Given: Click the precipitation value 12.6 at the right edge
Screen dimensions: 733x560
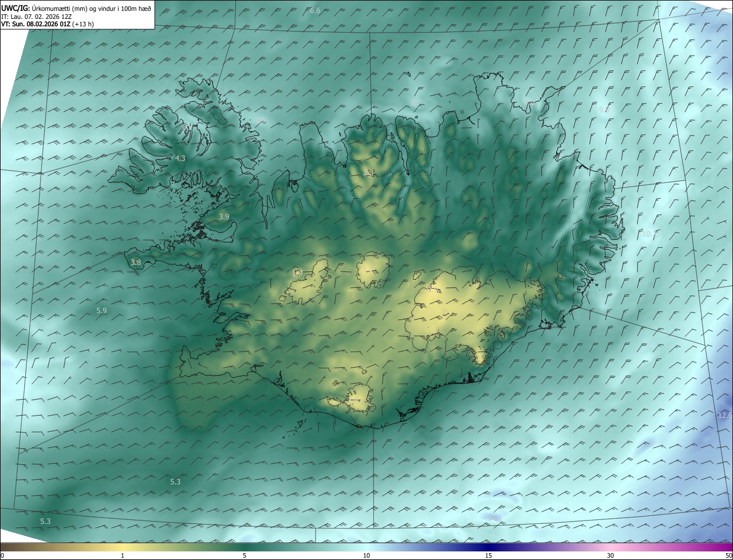Looking at the screenshot, I should click(x=725, y=415).
